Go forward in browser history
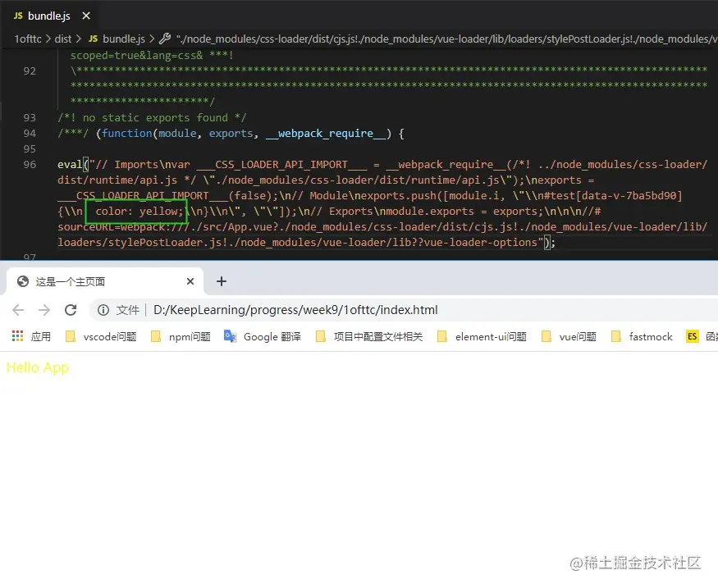 pyautogui.click(x=44, y=310)
